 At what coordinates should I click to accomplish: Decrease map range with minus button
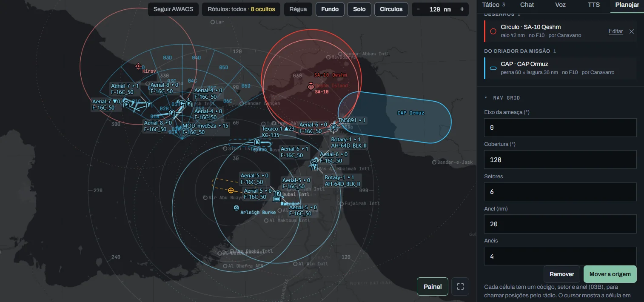pos(419,9)
